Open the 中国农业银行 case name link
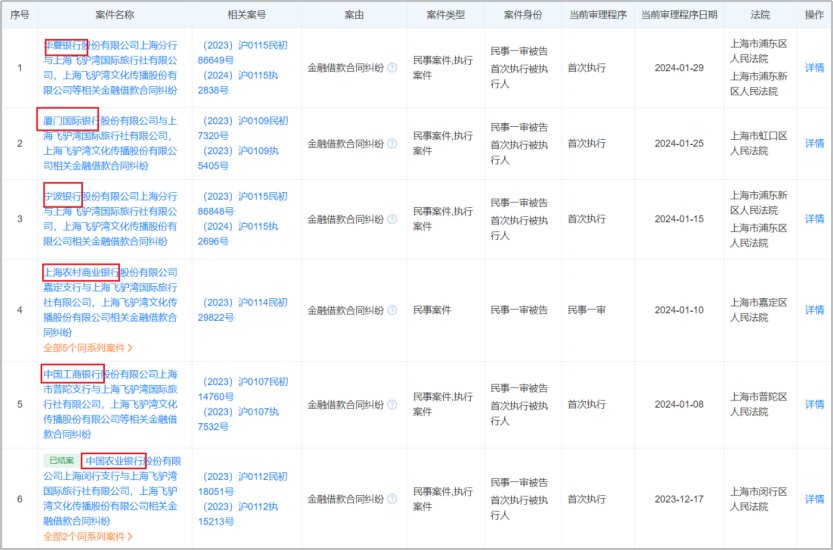This screenshot has height=550, width=833. click(114, 461)
